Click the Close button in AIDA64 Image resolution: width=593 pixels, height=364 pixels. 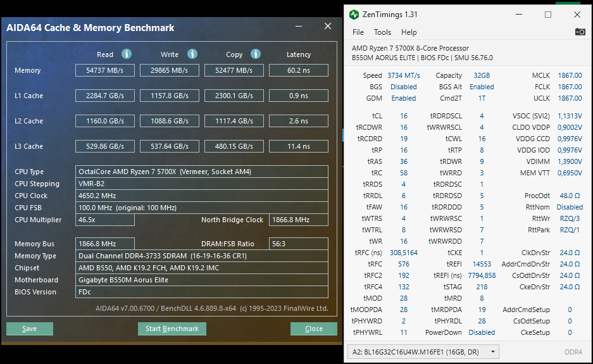(313, 329)
